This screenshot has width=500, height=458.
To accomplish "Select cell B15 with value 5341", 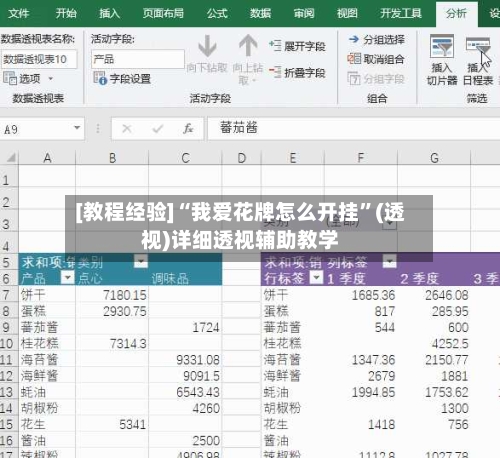I will pos(112,424).
